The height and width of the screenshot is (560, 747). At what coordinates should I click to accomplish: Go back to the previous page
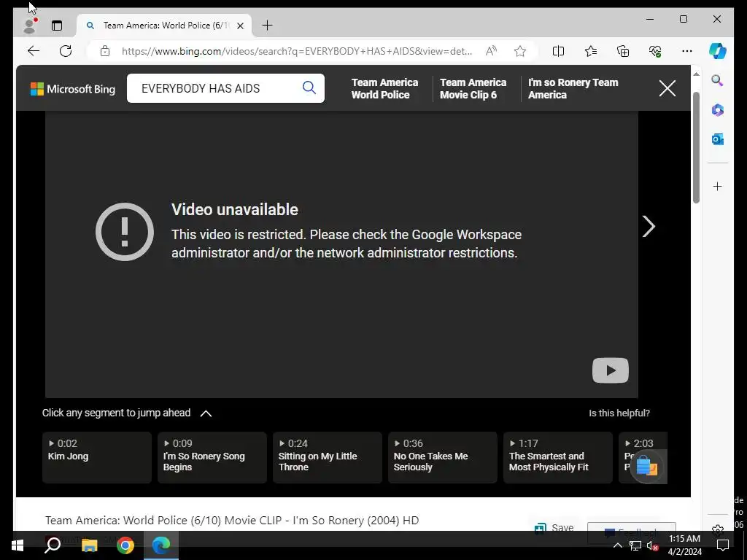(34, 51)
